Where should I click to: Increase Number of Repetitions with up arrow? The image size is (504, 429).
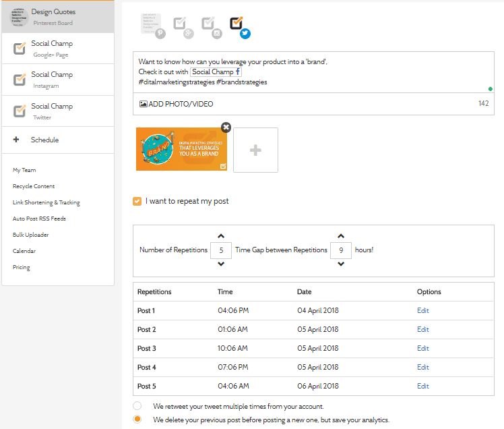[x=221, y=236]
